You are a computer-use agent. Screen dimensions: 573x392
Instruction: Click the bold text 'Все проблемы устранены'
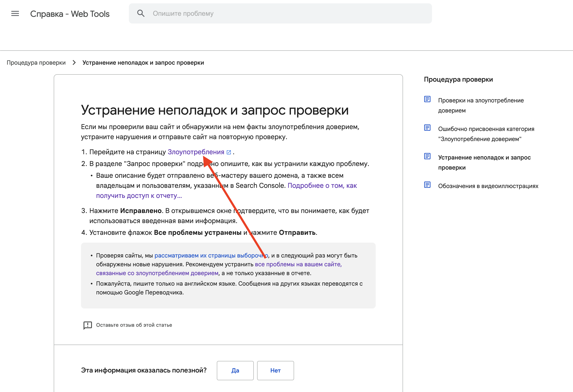click(198, 233)
